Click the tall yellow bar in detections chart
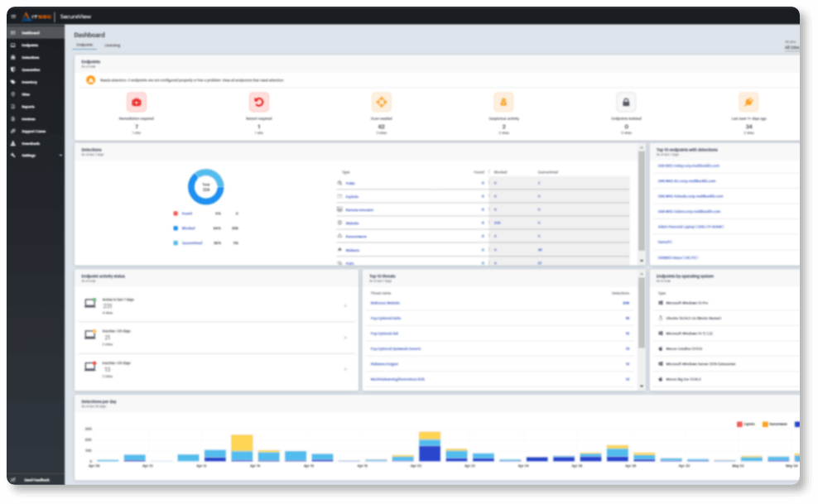The height and width of the screenshot is (504, 818). (242, 443)
